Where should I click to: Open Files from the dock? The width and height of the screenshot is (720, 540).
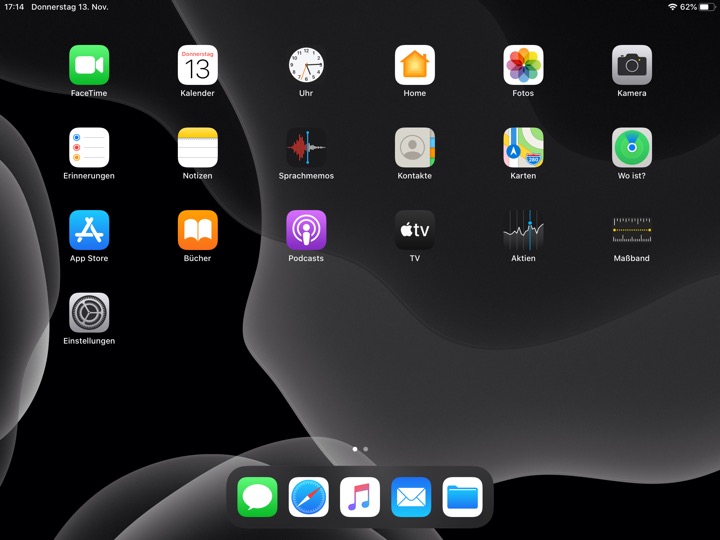coord(462,497)
